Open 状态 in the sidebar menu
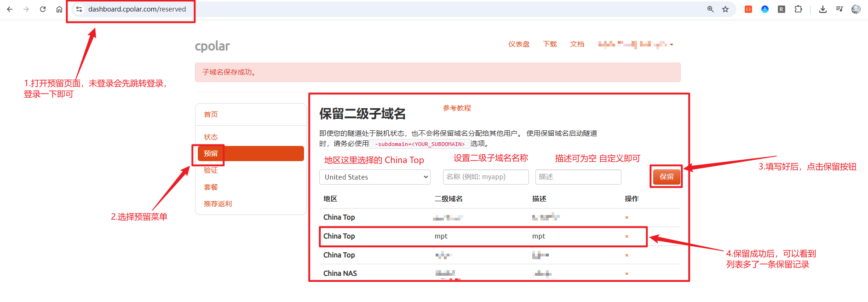 pos(211,137)
